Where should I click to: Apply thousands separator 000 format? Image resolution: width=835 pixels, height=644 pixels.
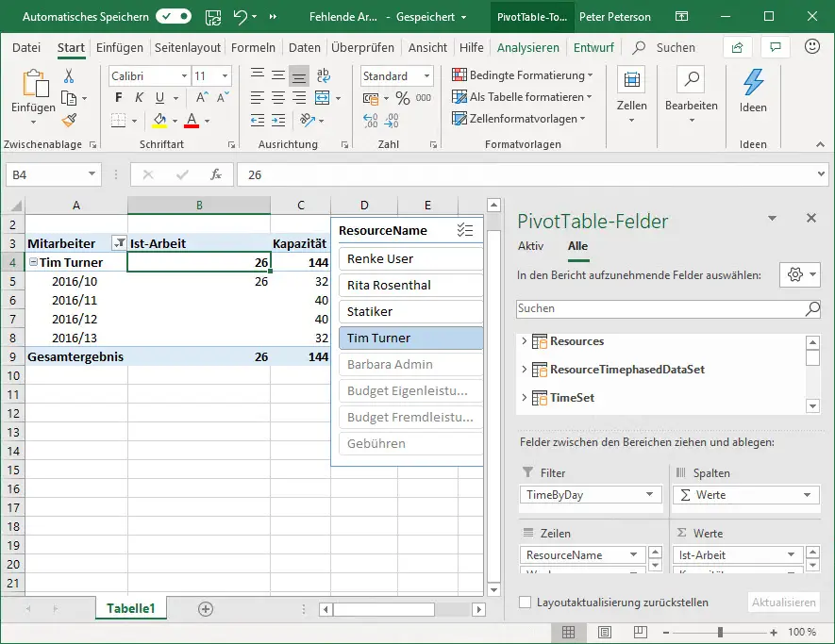pyautogui.click(x=424, y=98)
